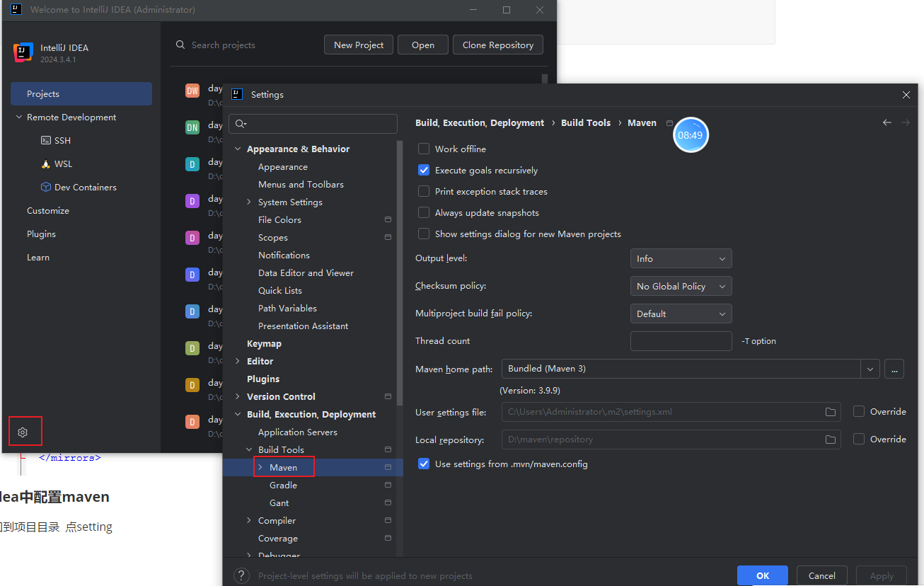Viewport: 924px width, 586px height.
Task: Click the 08:49 timer bubble
Action: (x=691, y=135)
